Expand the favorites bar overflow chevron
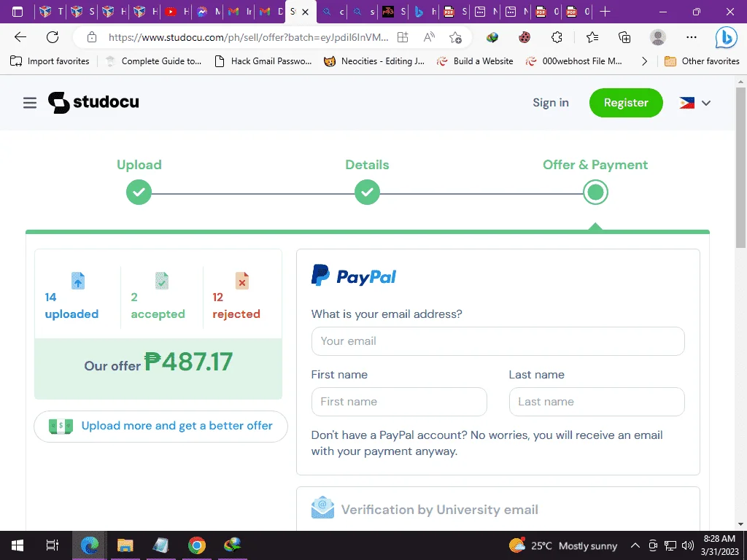Screen dimensions: 747x560 (644, 61)
